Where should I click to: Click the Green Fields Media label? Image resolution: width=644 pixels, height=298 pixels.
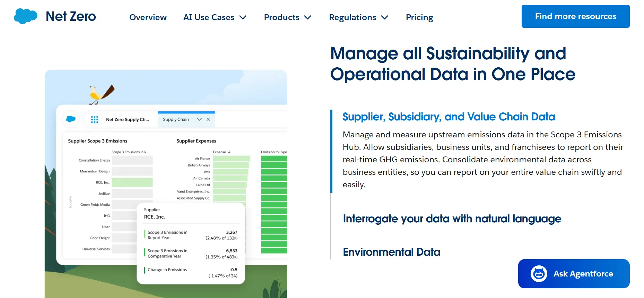(x=95, y=205)
